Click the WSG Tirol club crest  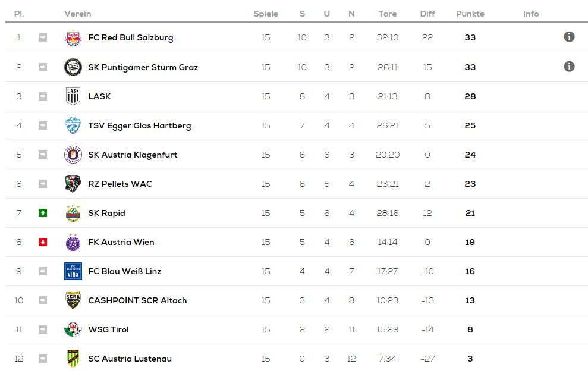tap(73, 329)
